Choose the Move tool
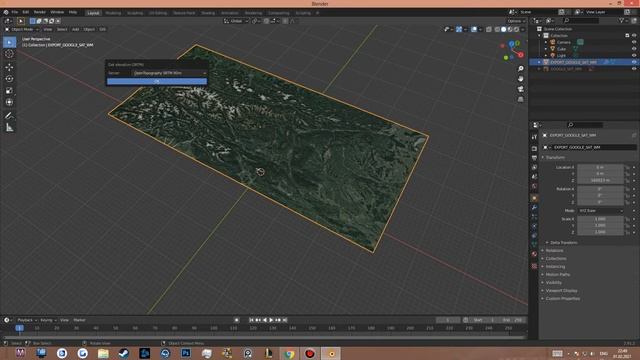 pos(9,67)
